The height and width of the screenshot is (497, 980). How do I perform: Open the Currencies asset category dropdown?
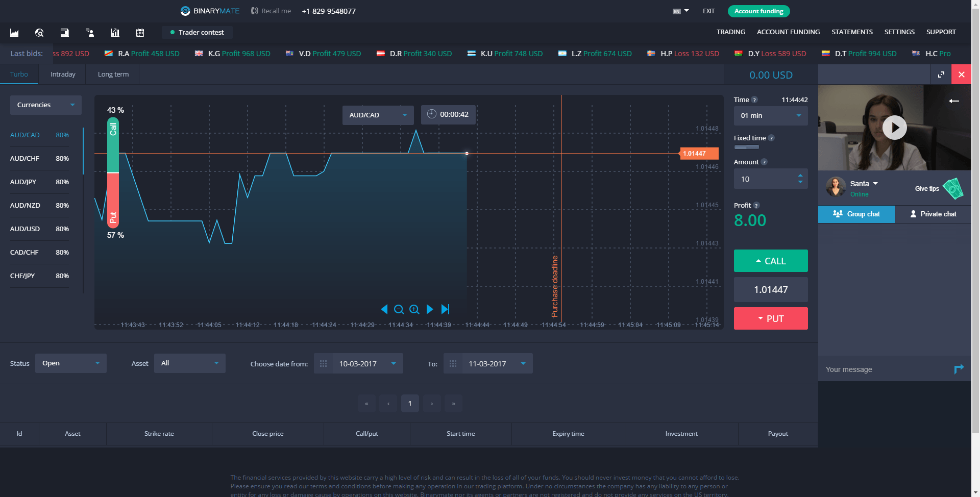(x=46, y=105)
